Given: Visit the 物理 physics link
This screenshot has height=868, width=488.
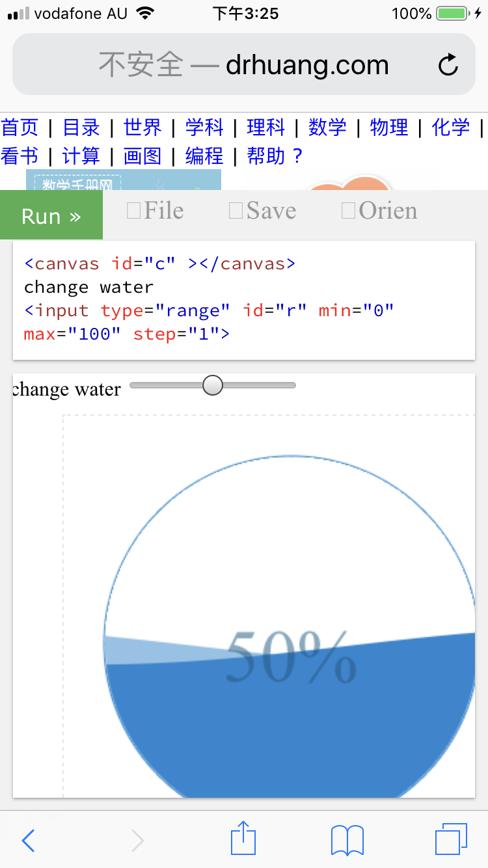Looking at the screenshot, I should (x=389, y=128).
